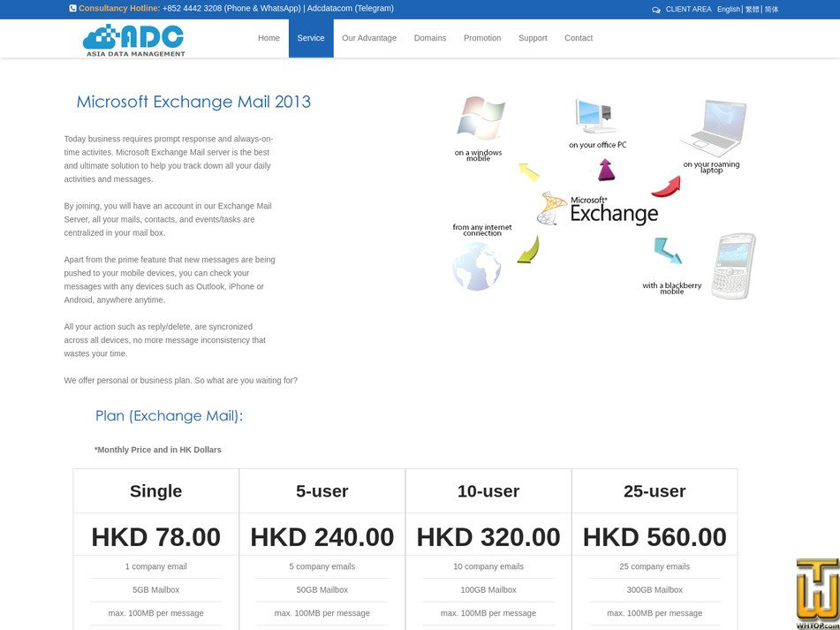
Task: Click the purple arrow toward office PC
Action: point(607,170)
